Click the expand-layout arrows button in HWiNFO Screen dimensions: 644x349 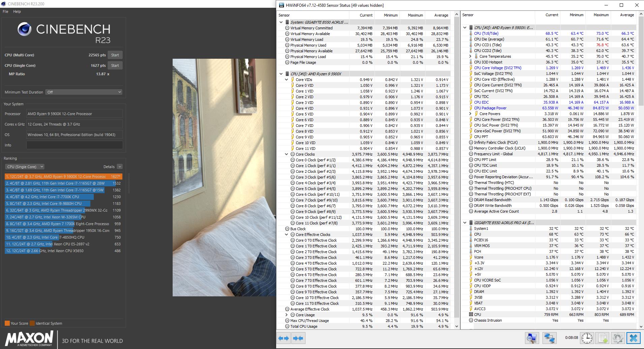[284, 338]
